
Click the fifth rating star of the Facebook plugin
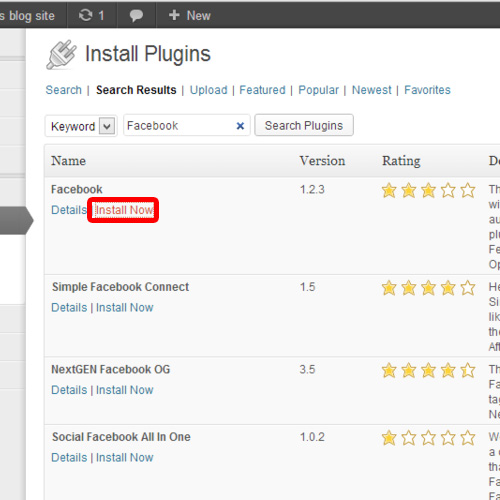(x=468, y=190)
